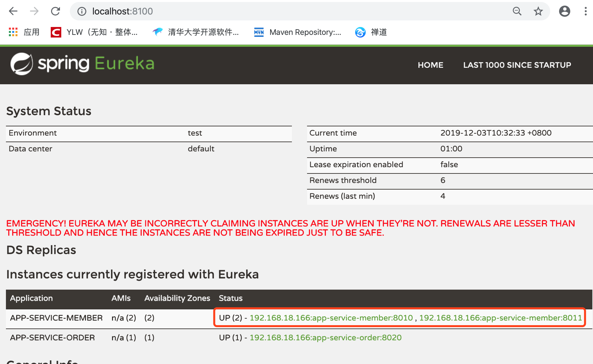The height and width of the screenshot is (364, 593).
Task: Click the Data center label cell
Action: 30,148
